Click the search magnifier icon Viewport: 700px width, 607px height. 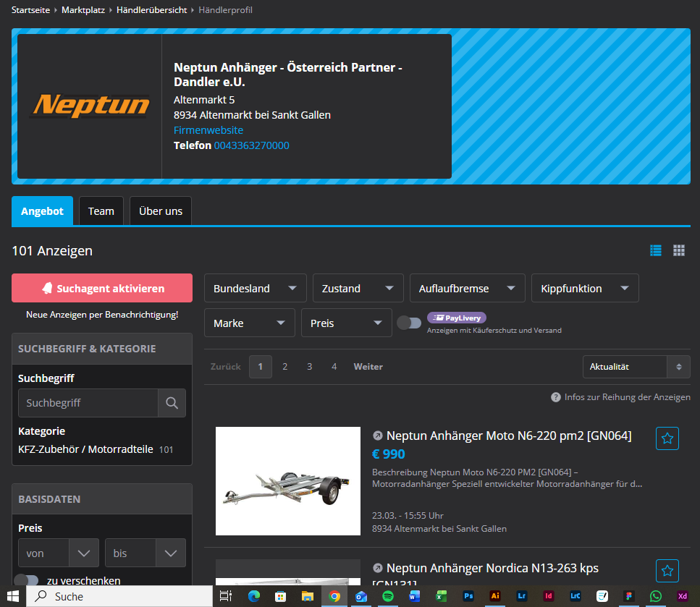[172, 403]
